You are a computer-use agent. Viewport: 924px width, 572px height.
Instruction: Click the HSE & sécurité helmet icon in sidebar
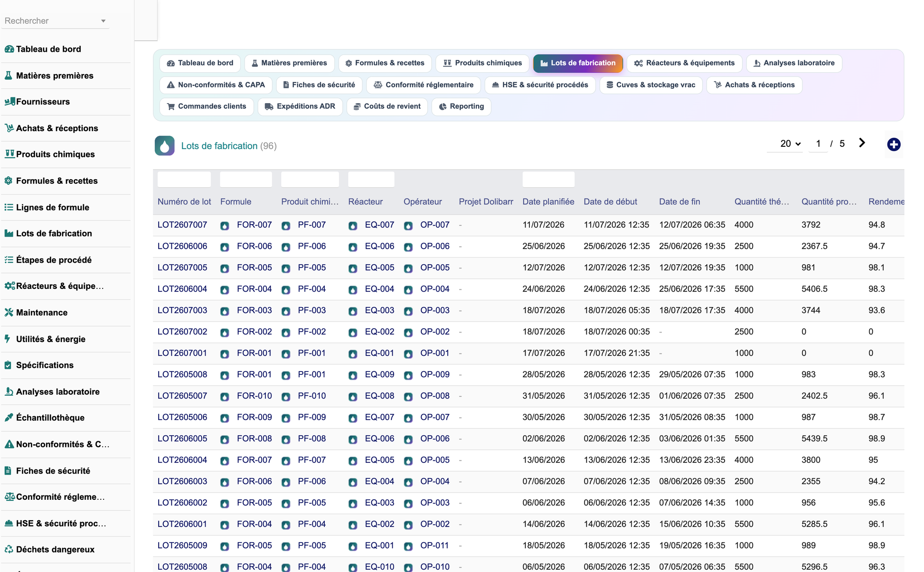(x=9, y=523)
